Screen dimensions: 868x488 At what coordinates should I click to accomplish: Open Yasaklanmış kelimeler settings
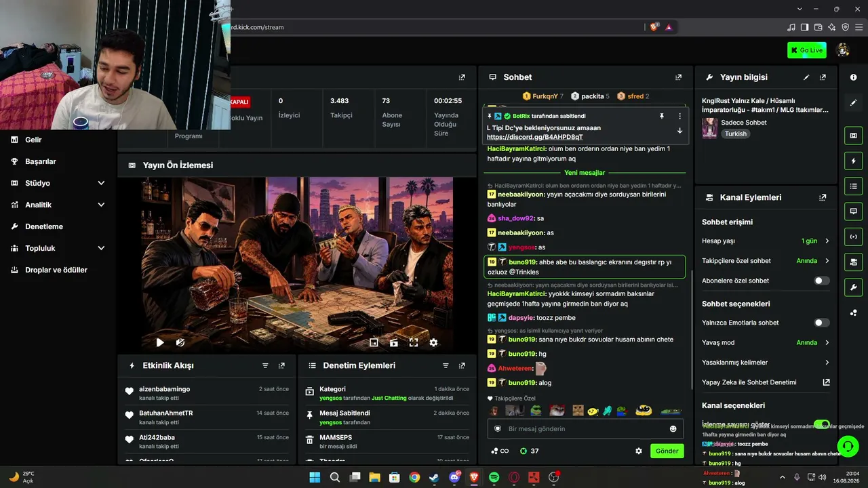pos(766,362)
